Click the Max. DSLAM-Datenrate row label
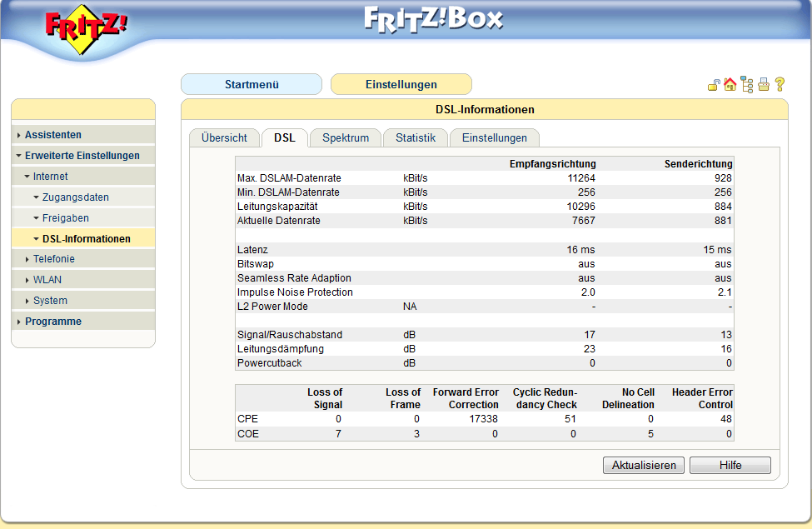 (x=289, y=177)
